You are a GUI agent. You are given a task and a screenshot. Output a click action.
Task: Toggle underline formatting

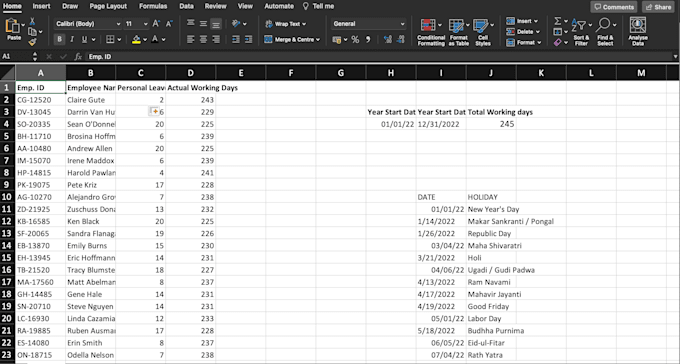tap(84, 39)
